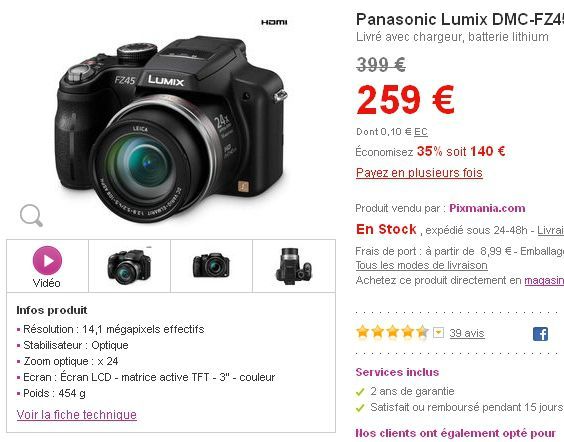Click the main Lumix FZ45 camera image

tap(171, 129)
